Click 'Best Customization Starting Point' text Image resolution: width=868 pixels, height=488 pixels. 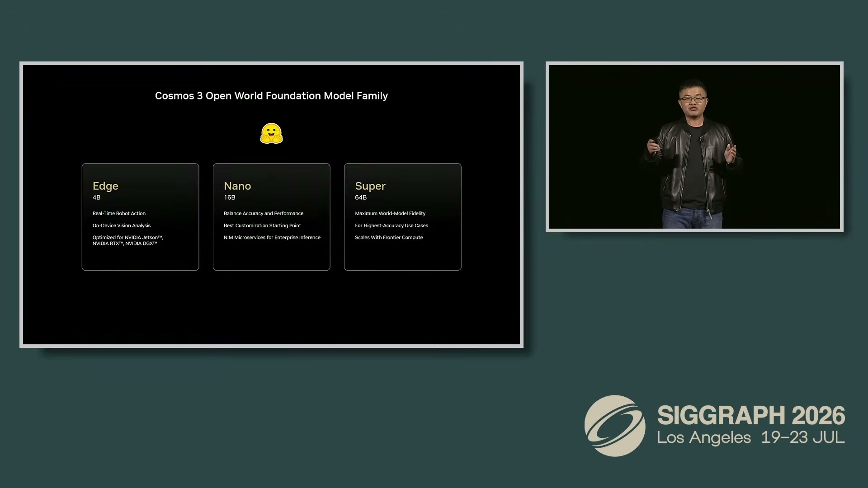point(262,225)
